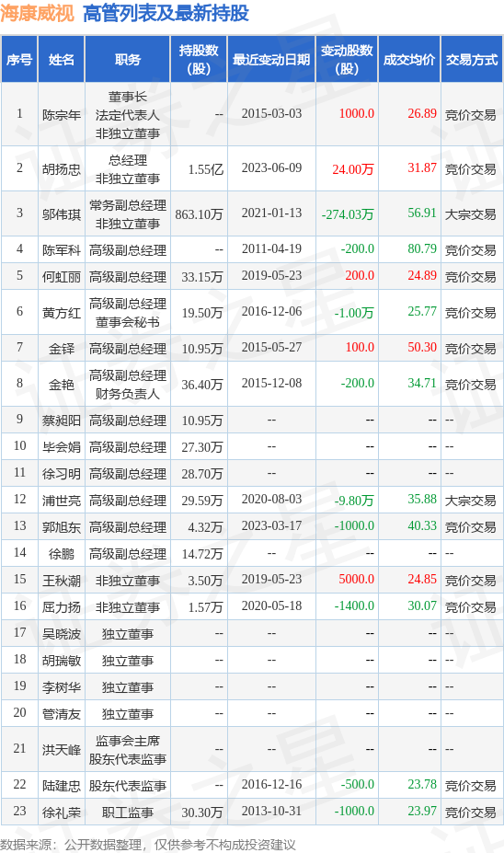Viewport: 504px width, 853px height.
Task: Click the name 徐习明
Action: [x=62, y=474]
